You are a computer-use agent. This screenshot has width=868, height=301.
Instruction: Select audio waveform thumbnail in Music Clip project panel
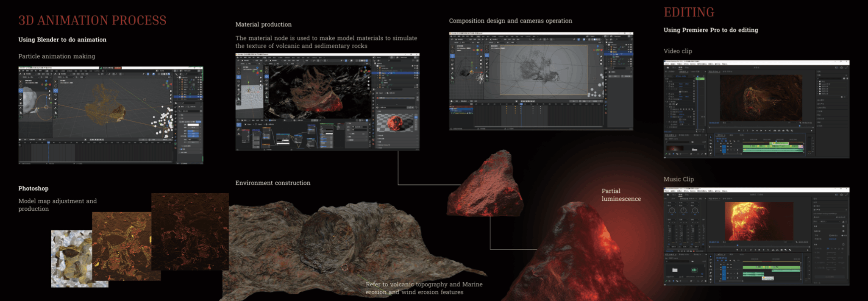pyautogui.click(x=694, y=270)
